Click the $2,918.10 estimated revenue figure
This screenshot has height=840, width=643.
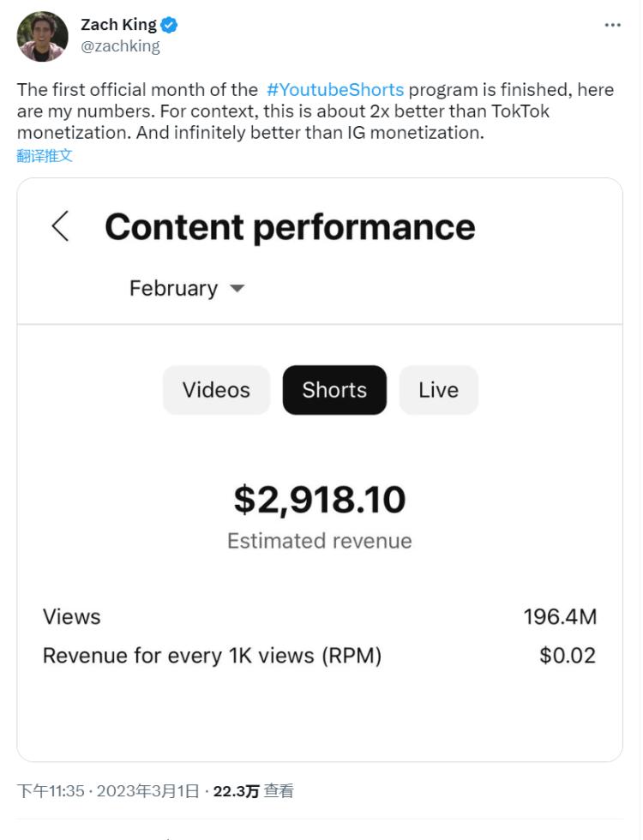click(x=320, y=499)
